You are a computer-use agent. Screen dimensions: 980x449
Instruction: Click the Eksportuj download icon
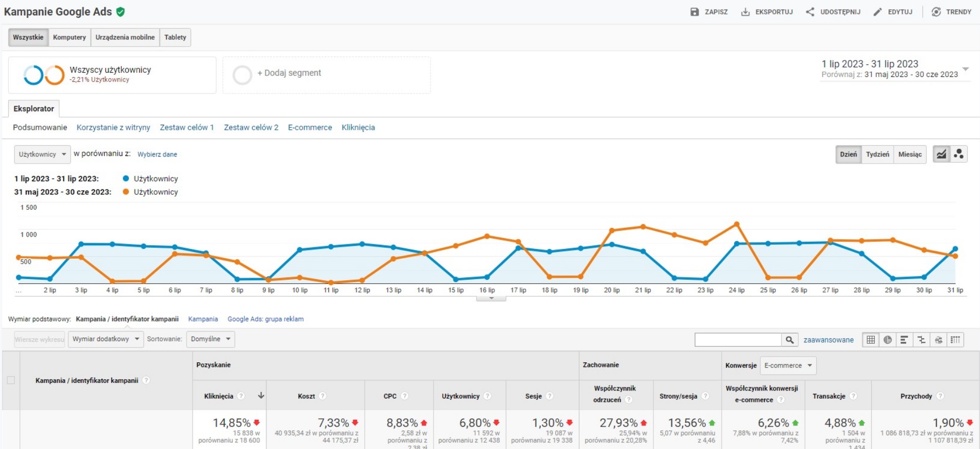click(x=745, y=12)
